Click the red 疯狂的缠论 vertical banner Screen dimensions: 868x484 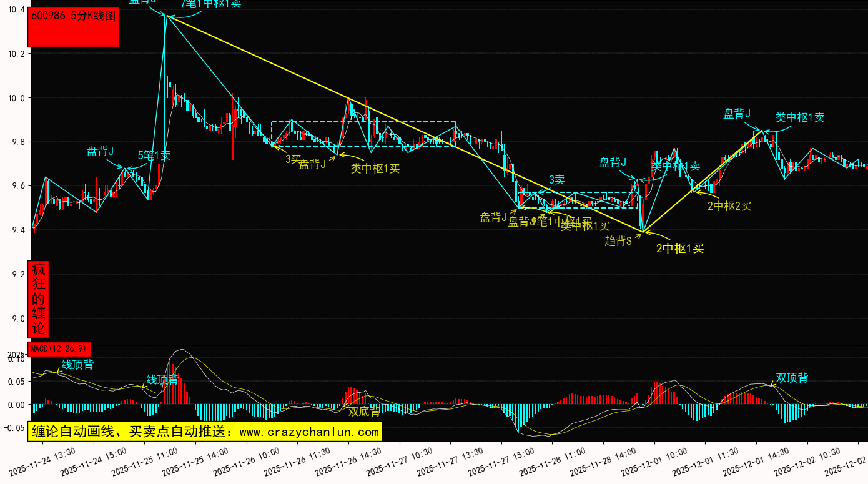tap(39, 299)
